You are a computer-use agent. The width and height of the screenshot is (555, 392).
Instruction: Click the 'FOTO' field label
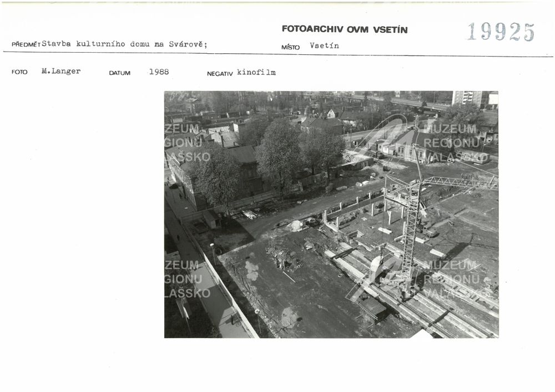coord(19,72)
